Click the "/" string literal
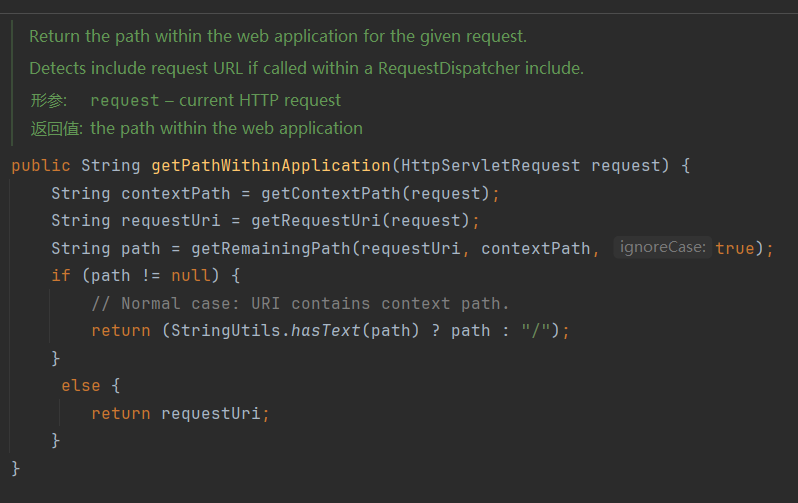 click(x=536, y=330)
